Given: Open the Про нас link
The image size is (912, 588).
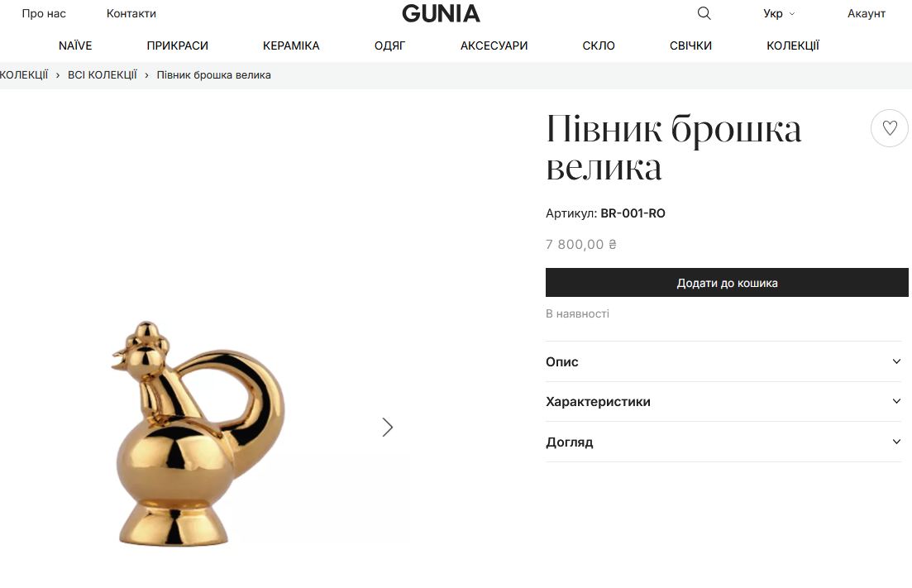Looking at the screenshot, I should 44,13.
